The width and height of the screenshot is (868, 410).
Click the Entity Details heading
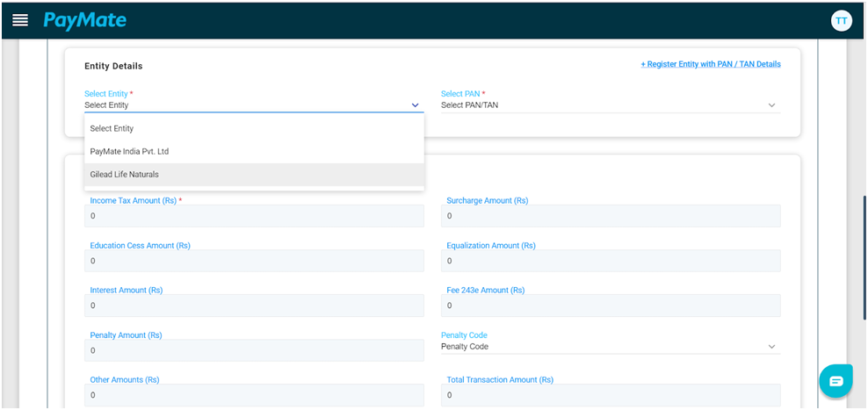click(x=113, y=66)
